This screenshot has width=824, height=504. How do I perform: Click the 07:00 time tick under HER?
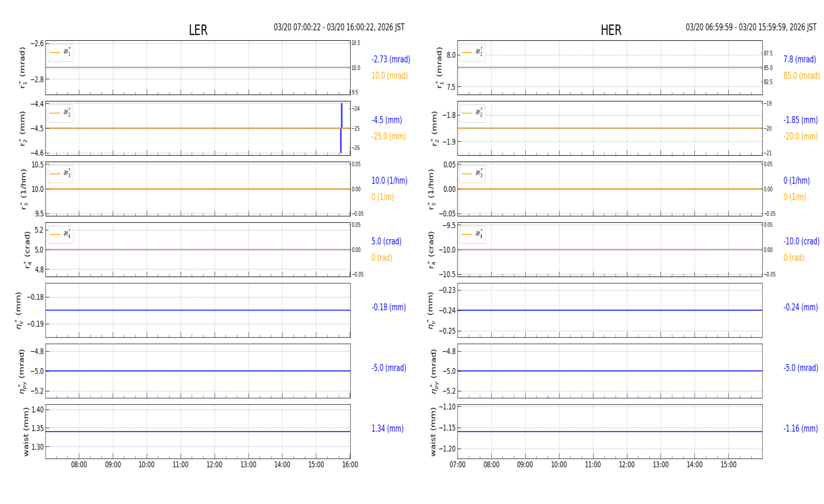458,465
